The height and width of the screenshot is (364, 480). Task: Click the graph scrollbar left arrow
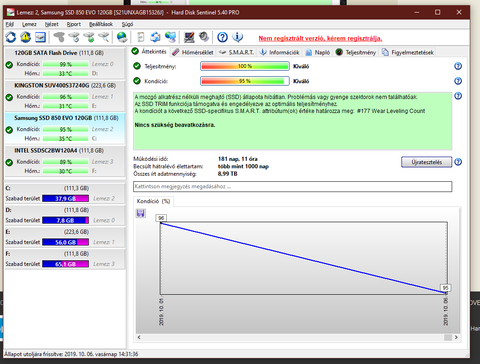pyautogui.click(x=139, y=337)
